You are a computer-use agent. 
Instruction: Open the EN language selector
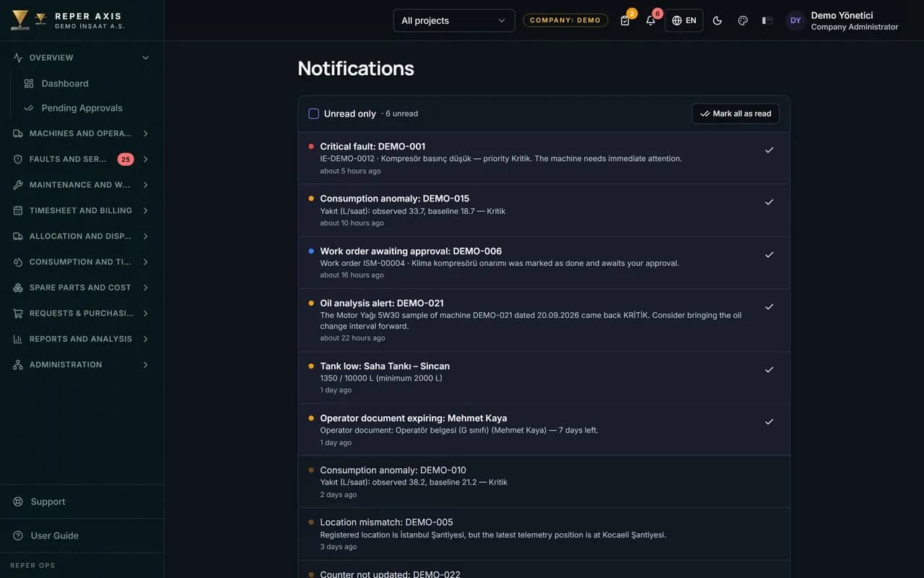[684, 20]
